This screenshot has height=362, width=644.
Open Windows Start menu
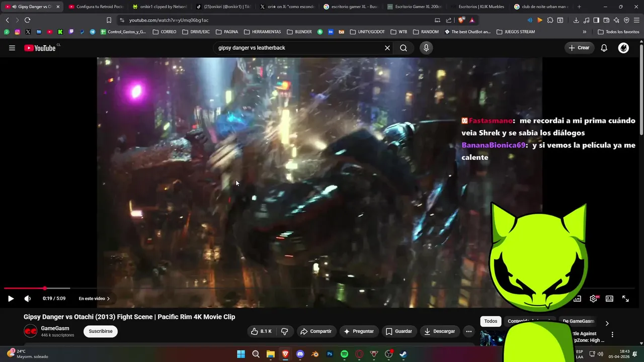pos(241,354)
